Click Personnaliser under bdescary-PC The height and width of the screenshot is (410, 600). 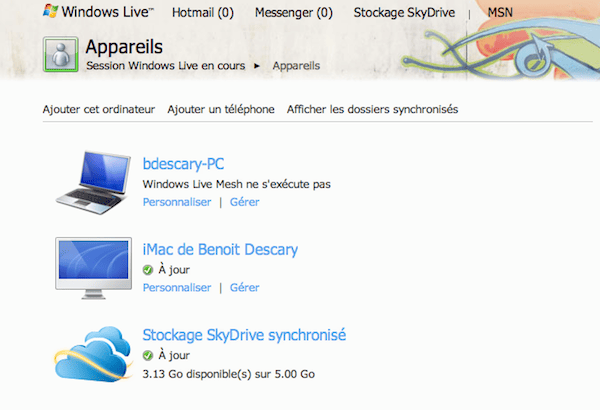click(x=177, y=202)
